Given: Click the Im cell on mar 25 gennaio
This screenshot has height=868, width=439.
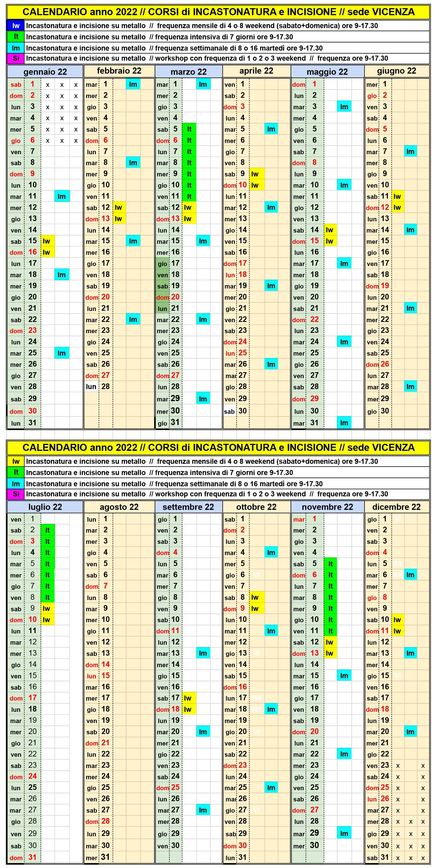Looking at the screenshot, I should pos(62,353).
